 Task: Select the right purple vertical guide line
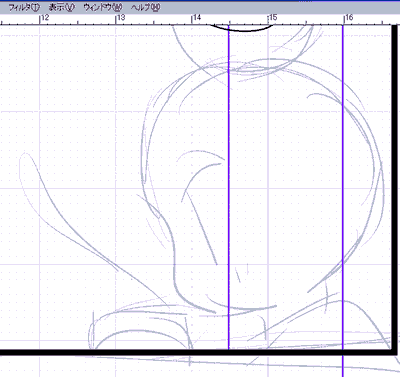pos(343,200)
